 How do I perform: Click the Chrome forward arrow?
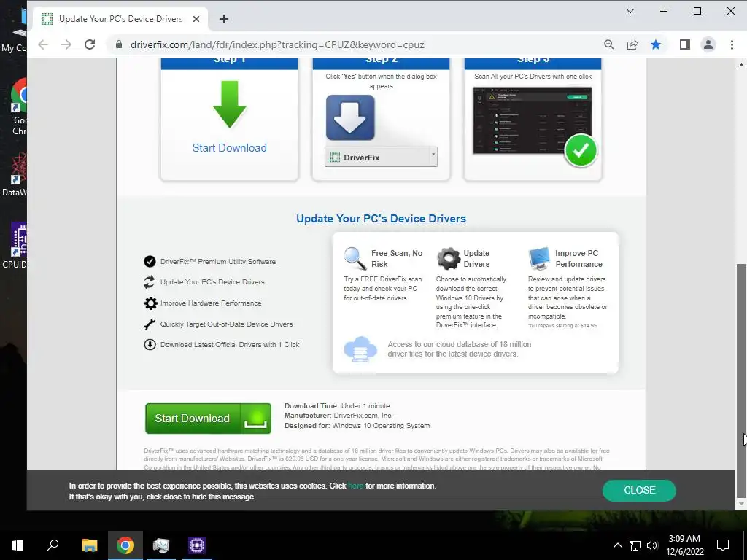(x=66, y=44)
